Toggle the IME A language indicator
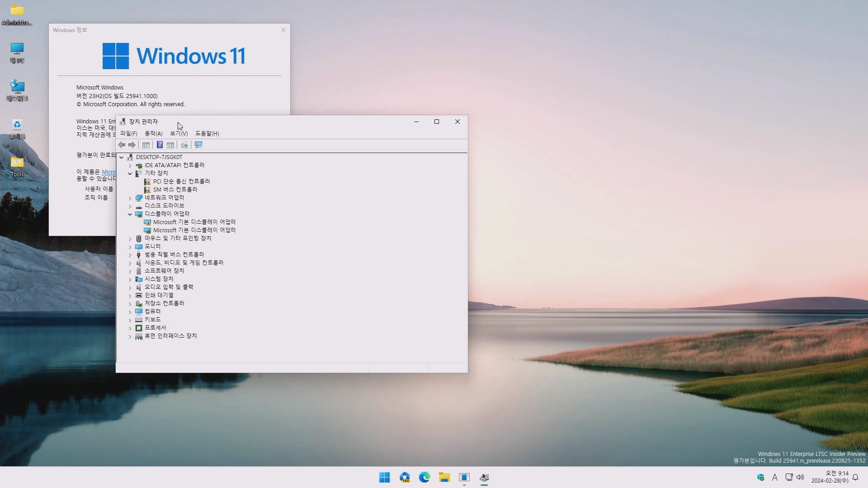This screenshot has width=868, height=488. (x=774, y=478)
